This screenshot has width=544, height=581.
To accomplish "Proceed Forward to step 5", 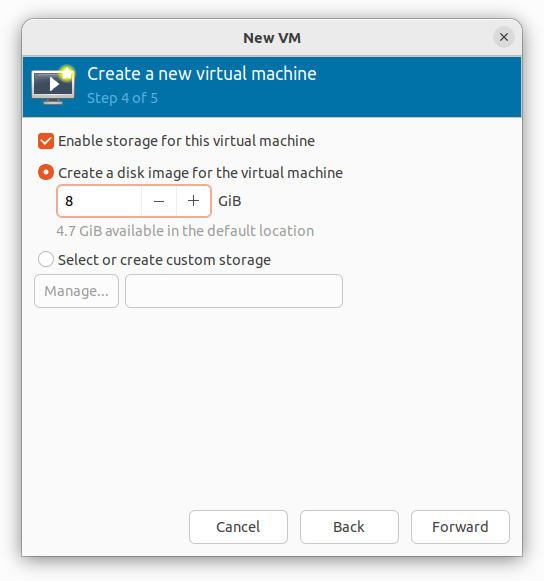I will 460,527.
